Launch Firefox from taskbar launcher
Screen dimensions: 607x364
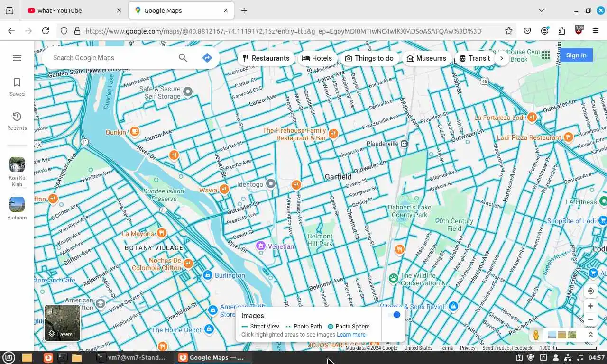[48, 357]
